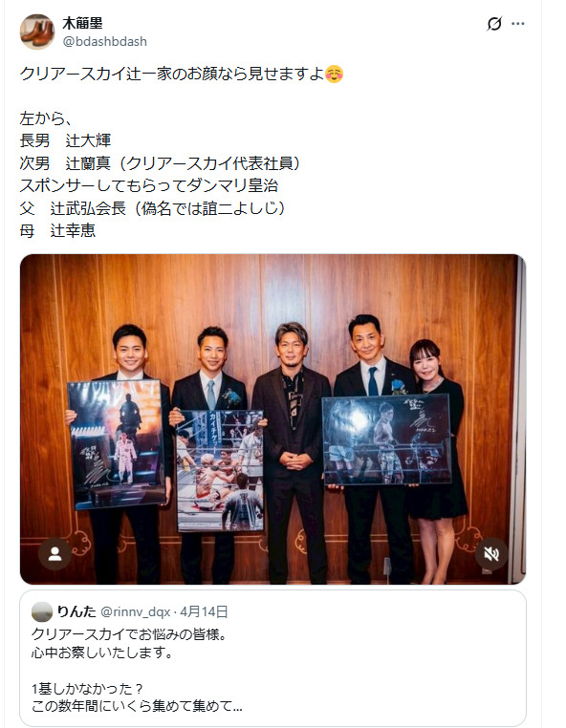The image size is (566, 728).
Task: Click りんた quoted post avatar
Action: [x=42, y=612]
